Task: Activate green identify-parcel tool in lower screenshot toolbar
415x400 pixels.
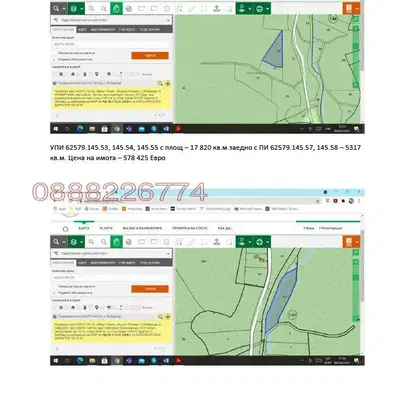Action: coord(116,242)
